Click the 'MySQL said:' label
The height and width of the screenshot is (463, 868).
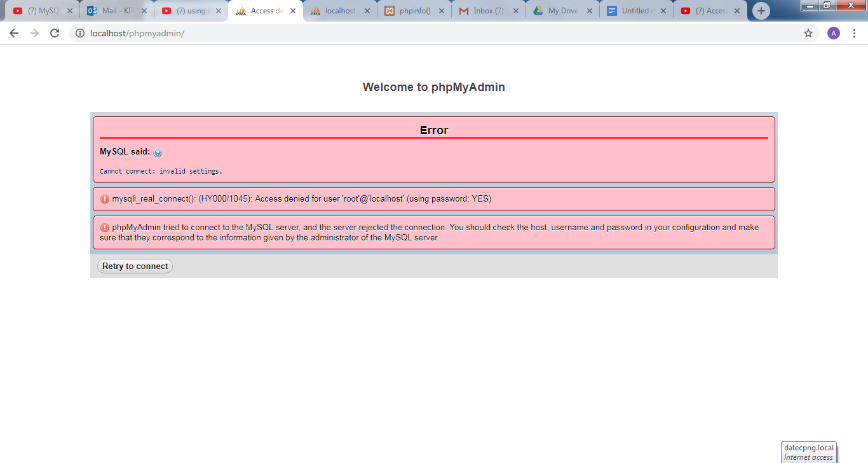[x=125, y=152]
